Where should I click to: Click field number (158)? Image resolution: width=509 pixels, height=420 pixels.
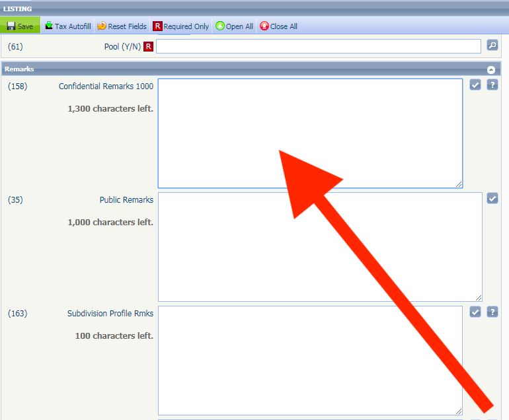click(x=18, y=87)
